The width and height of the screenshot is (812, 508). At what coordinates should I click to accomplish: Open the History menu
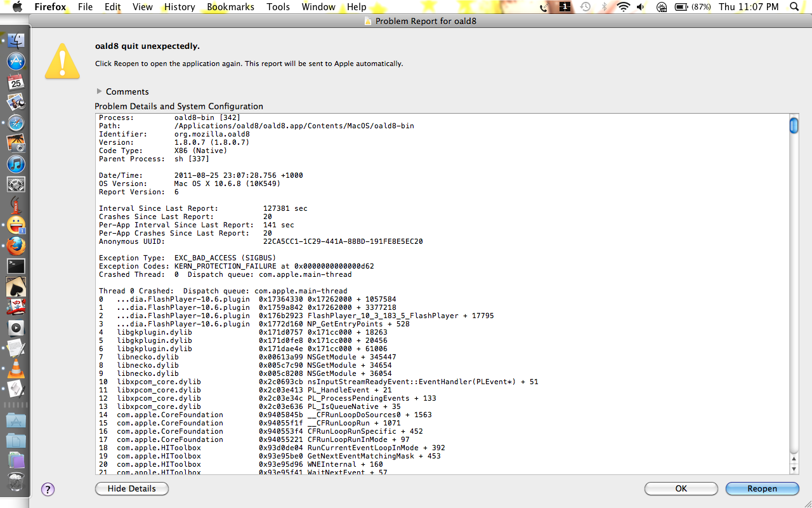click(180, 7)
